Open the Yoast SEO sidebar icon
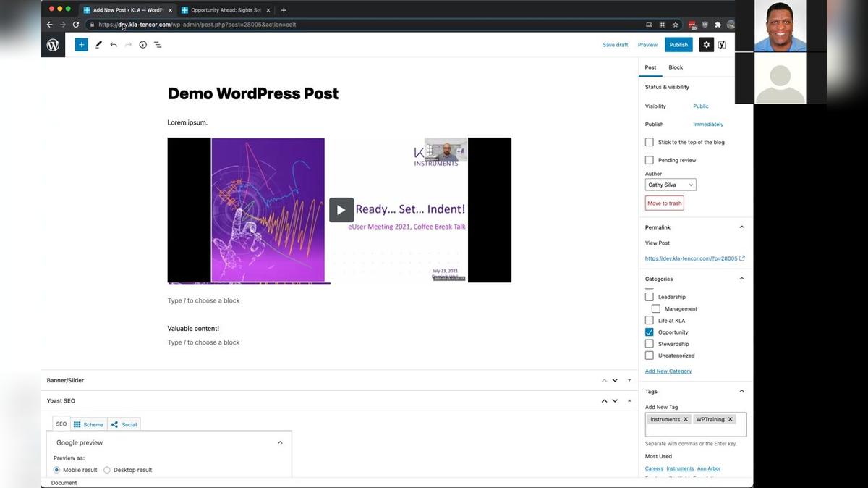The height and width of the screenshot is (488, 868). pyautogui.click(x=722, y=45)
